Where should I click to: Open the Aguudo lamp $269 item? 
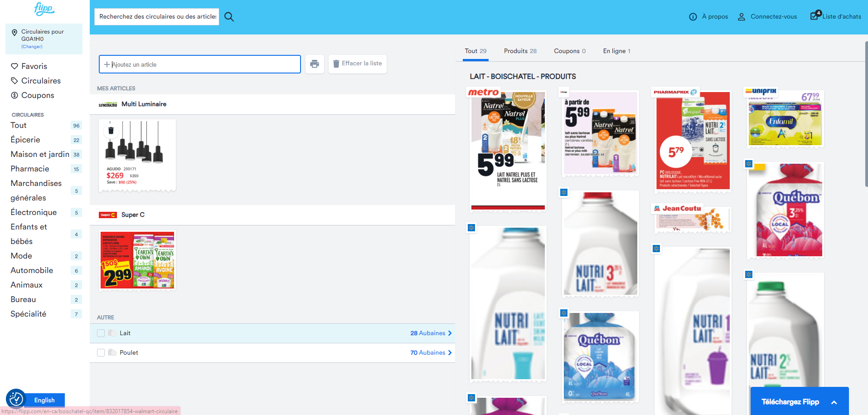pos(137,155)
